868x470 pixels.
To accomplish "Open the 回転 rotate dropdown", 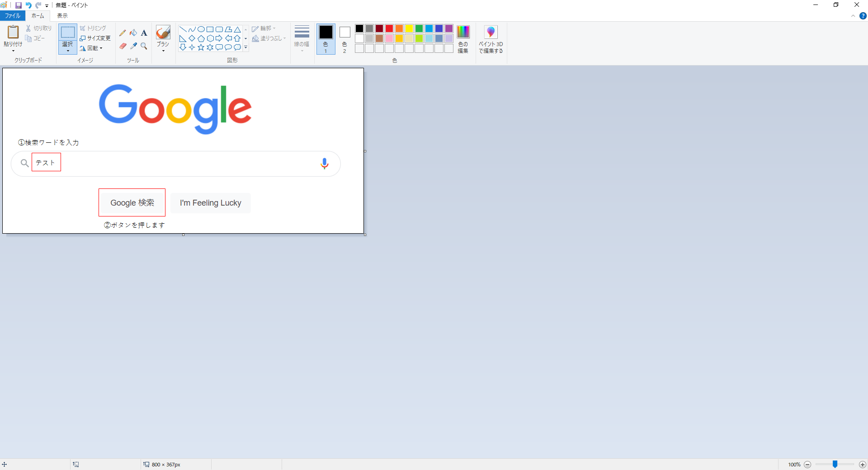I will (92, 48).
